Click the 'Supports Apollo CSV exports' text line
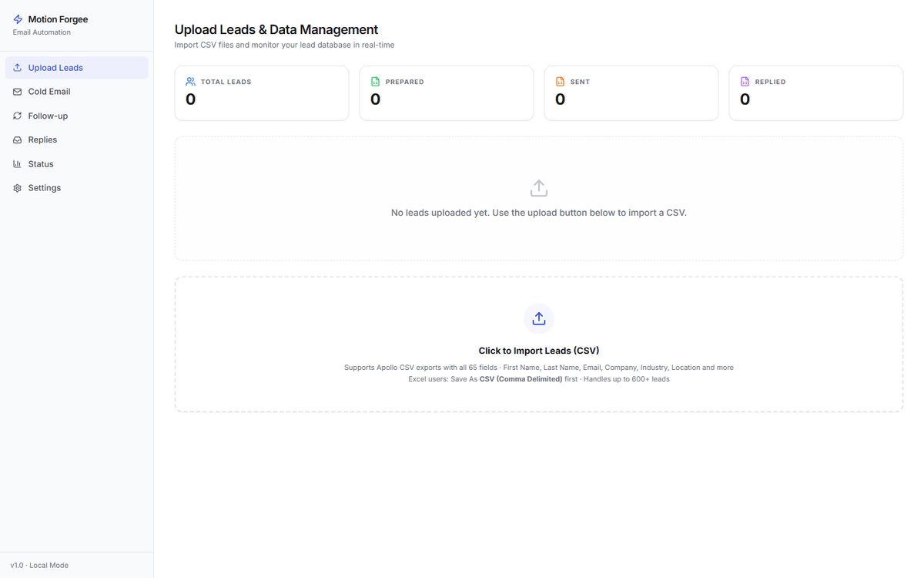The width and height of the screenshot is (924, 578). pyautogui.click(x=539, y=368)
